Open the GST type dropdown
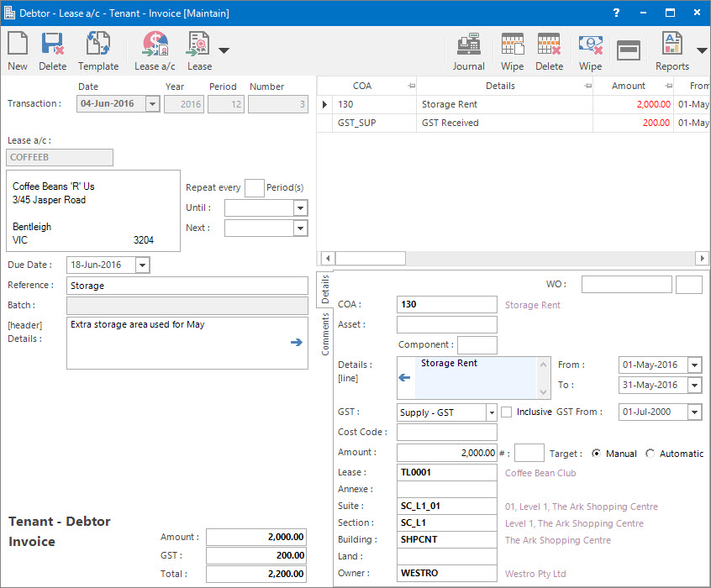Viewport: 711px width, 588px height. click(492, 412)
